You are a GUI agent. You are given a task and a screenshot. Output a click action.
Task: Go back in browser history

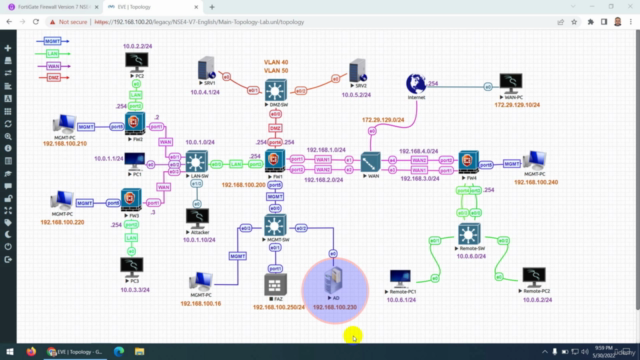tap(9, 22)
